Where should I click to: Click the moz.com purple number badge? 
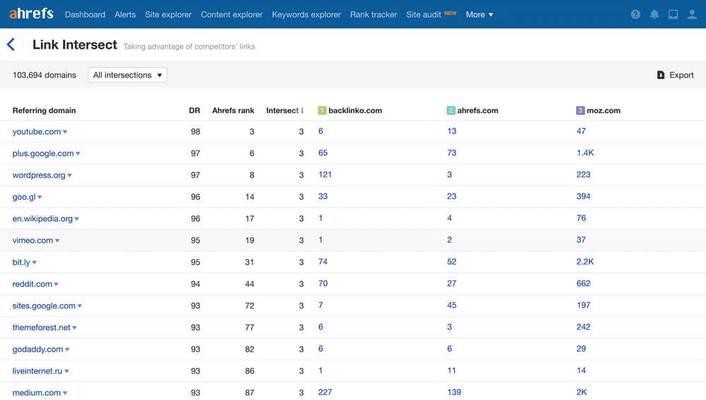pyautogui.click(x=580, y=110)
